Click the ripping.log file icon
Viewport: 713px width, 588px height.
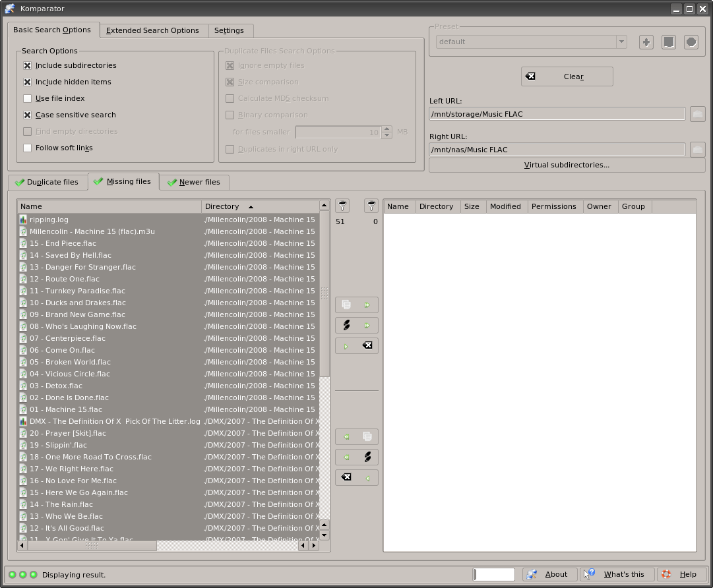point(23,220)
